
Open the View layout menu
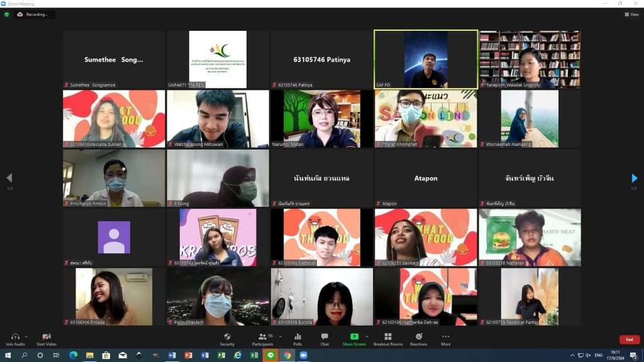pyautogui.click(x=631, y=14)
